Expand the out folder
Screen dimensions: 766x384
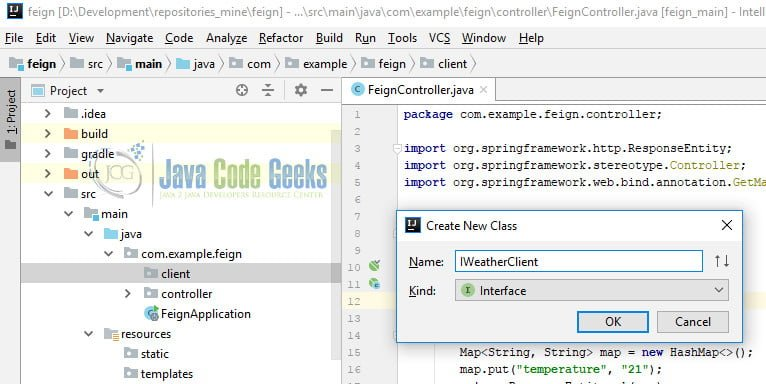point(47,174)
